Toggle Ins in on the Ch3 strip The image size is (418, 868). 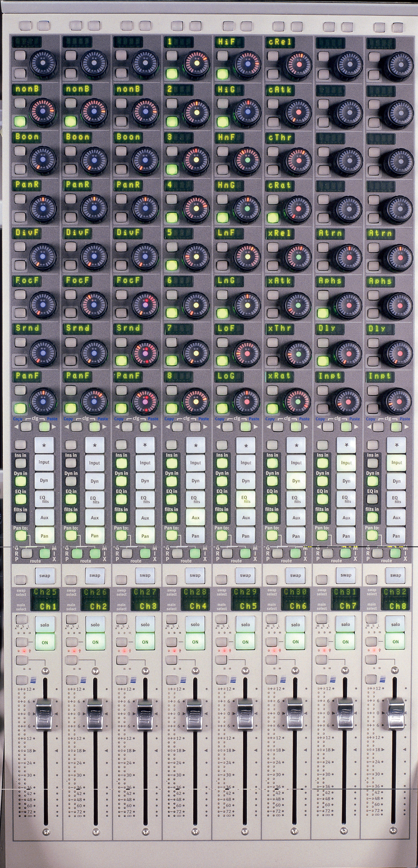pos(121,463)
